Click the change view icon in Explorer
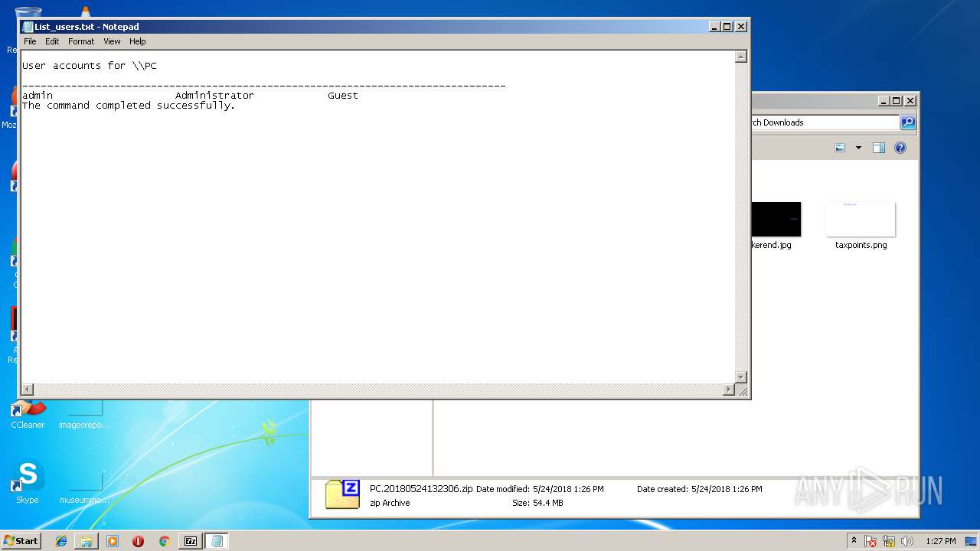Image resolution: width=980 pixels, height=551 pixels. [840, 148]
